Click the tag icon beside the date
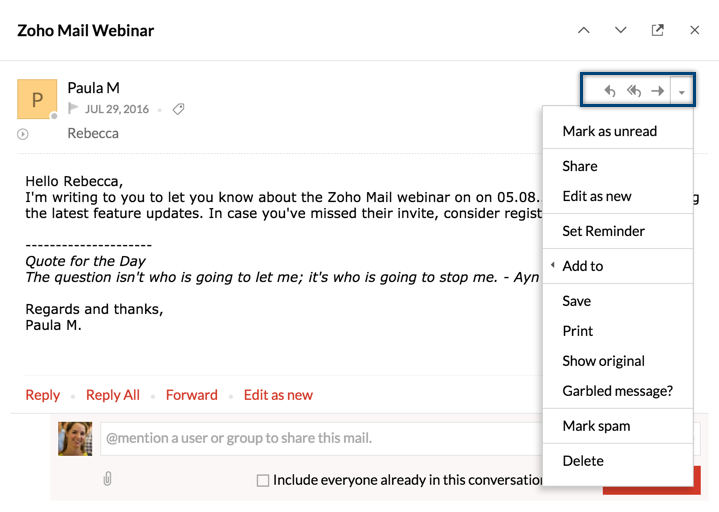The height and width of the screenshot is (512, 719). [x=178, y=109]
